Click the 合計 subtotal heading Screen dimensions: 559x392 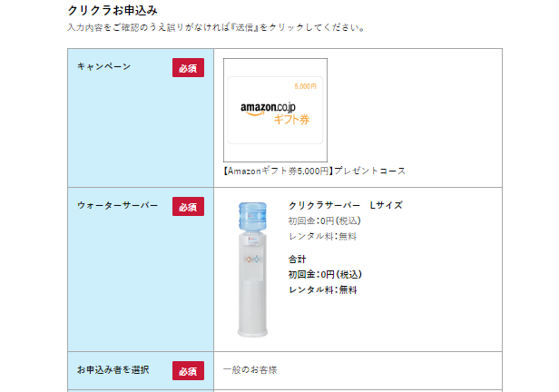(x=298, y=259)
